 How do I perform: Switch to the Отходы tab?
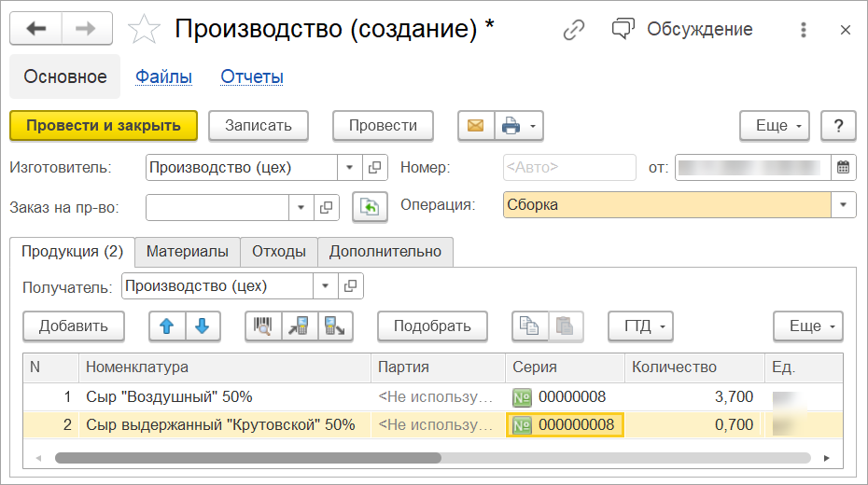click(x=279, y=252)
